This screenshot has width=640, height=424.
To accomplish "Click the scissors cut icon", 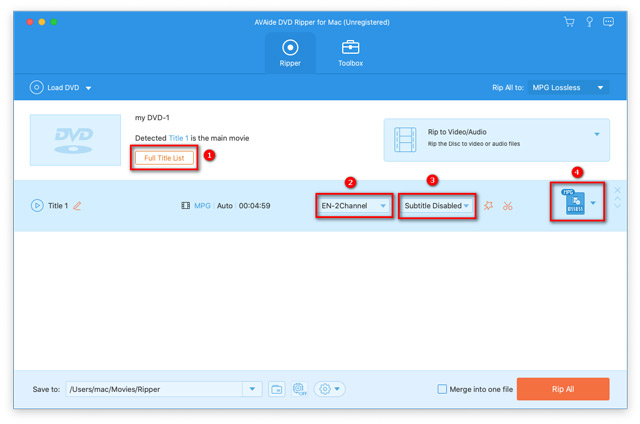I will 508,206.
